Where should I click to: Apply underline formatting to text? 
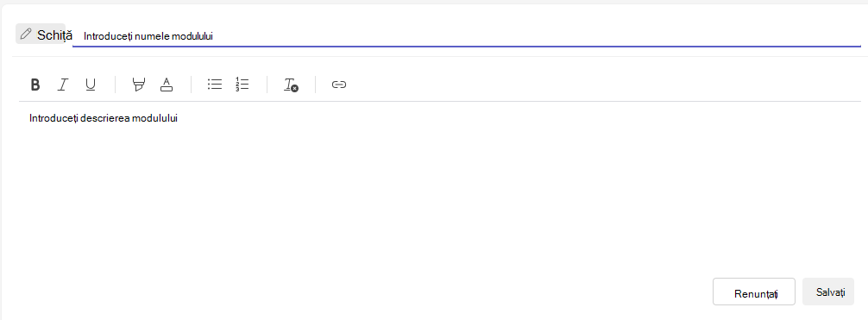click(91, 85)
